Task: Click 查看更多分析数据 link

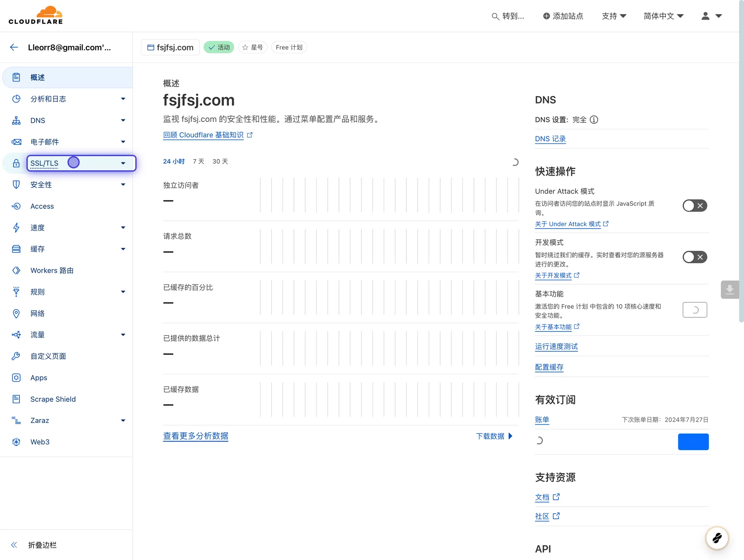Action: 196,436
